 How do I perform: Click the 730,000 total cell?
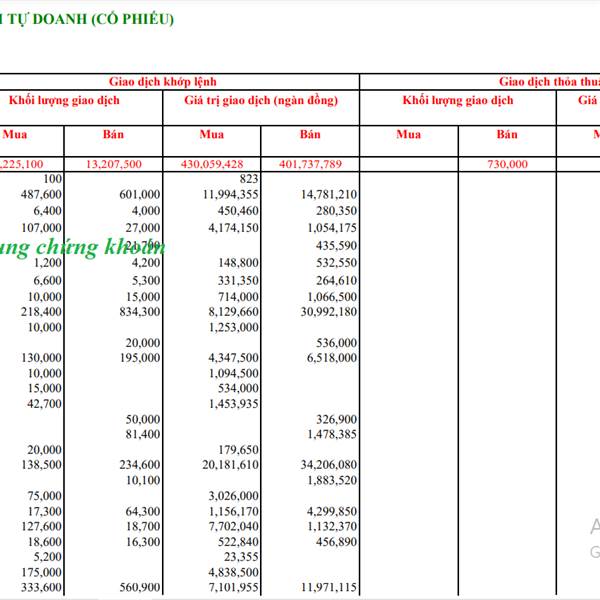[x=507, y=164]
